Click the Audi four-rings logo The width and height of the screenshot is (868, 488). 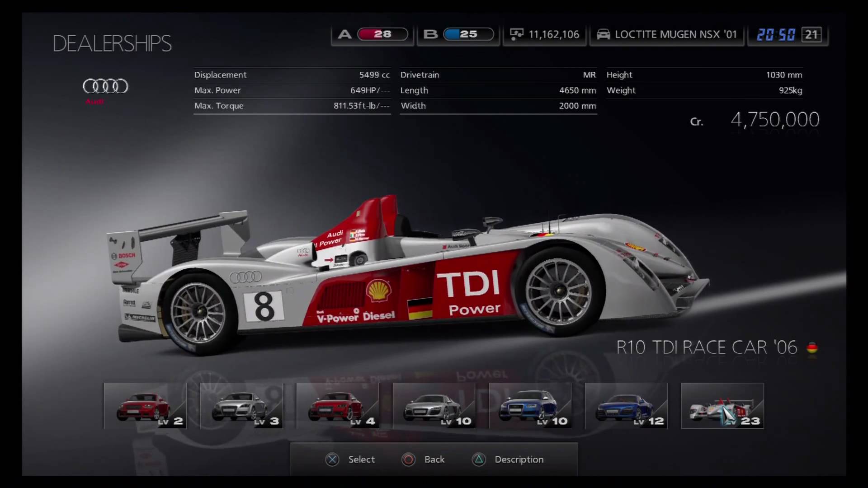coord(105,86)
